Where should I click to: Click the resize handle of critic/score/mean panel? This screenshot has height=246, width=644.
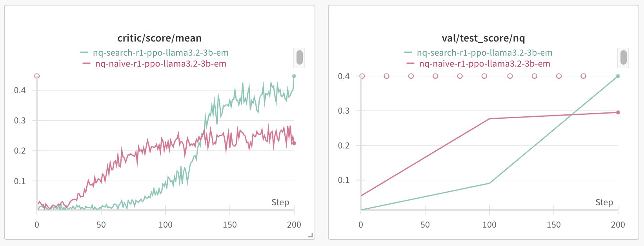point(311,235)
